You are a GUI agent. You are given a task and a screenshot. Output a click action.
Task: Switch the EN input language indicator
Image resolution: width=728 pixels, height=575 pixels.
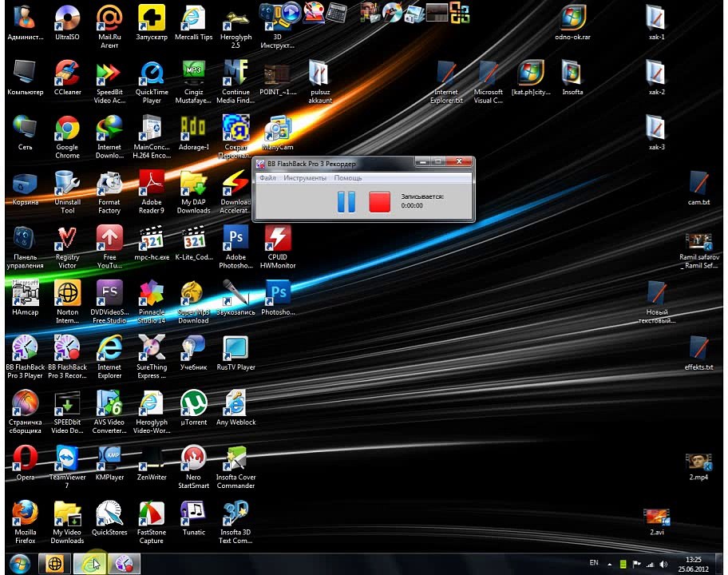coord(594,563)
